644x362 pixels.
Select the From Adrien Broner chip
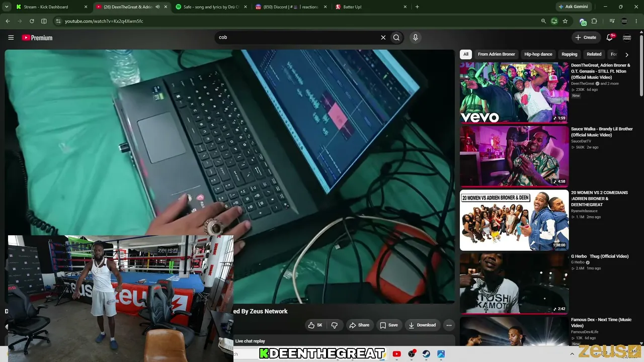pos(497,54)
